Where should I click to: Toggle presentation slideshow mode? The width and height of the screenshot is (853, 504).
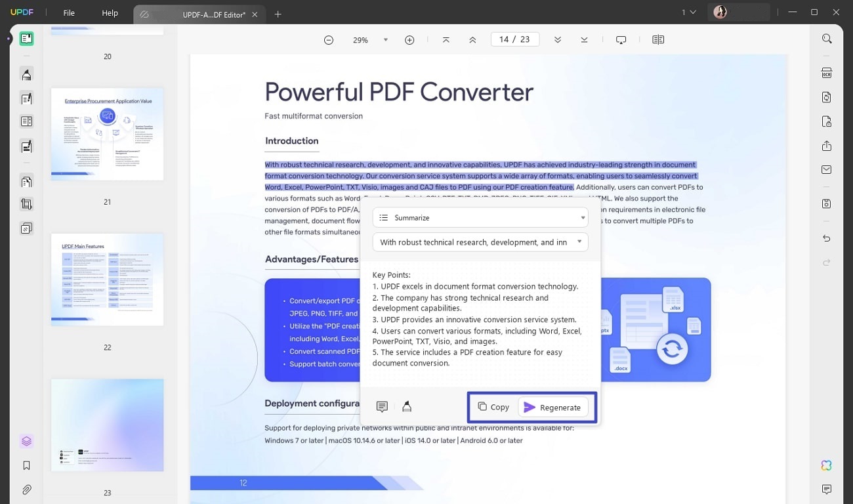click(x=621, y=39)
